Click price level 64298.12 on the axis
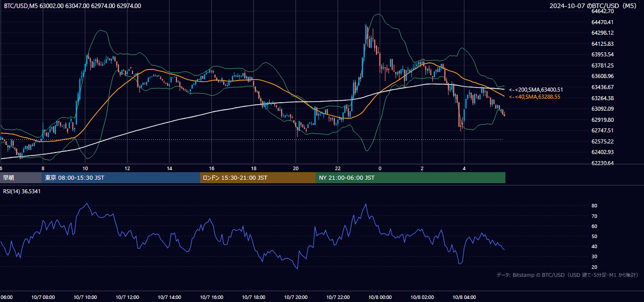This screenshot has height=302, width=644. tap(602, 33)
